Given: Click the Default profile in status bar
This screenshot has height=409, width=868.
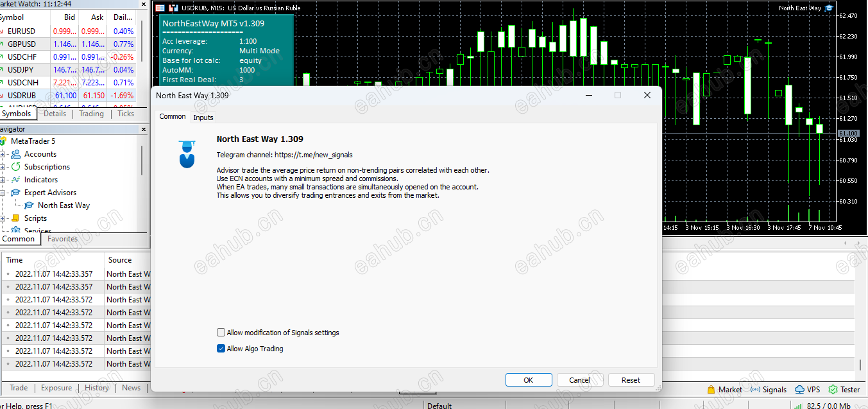Looking at the screenshot, I should pyautogui.click(x=439, y=405).
